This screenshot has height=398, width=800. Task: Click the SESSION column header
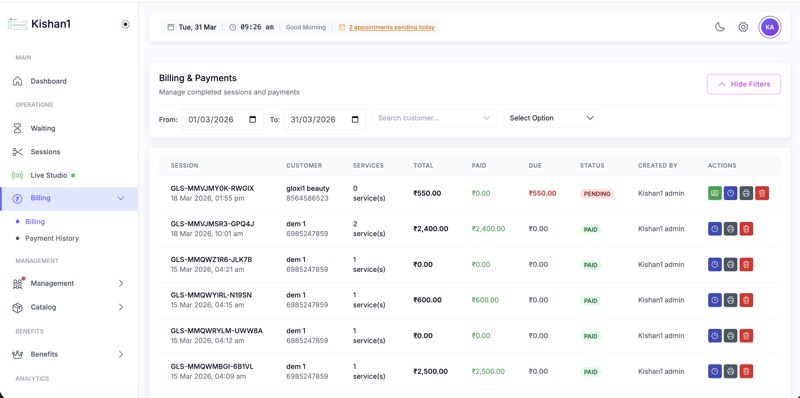coord(184,165)
